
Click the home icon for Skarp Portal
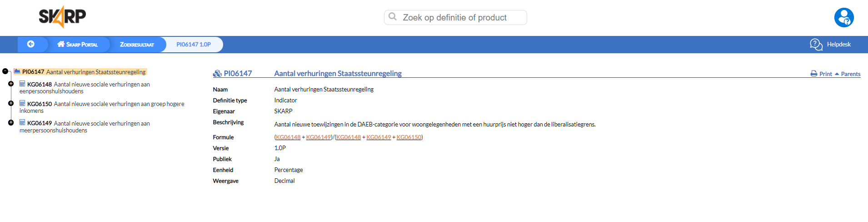pyautogui.click(x=61, y=44)
